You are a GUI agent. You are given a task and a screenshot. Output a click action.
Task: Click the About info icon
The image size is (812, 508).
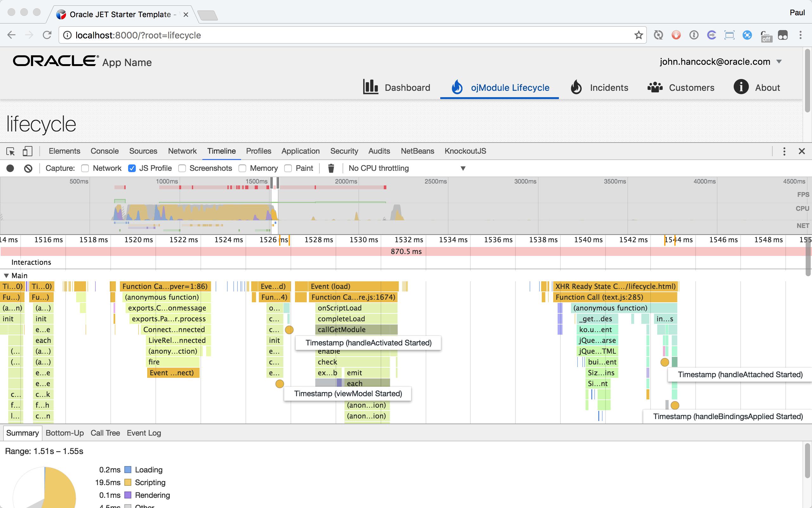(x=741, y=87)
